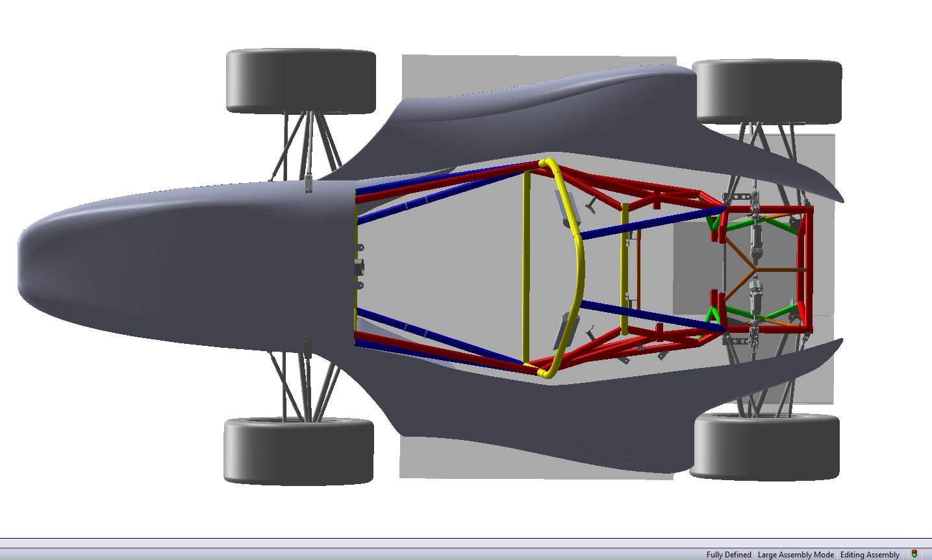932x560 pixels.
Task: Pick the straight yellow cross tube before roll hoop
Action: (525, 266)
